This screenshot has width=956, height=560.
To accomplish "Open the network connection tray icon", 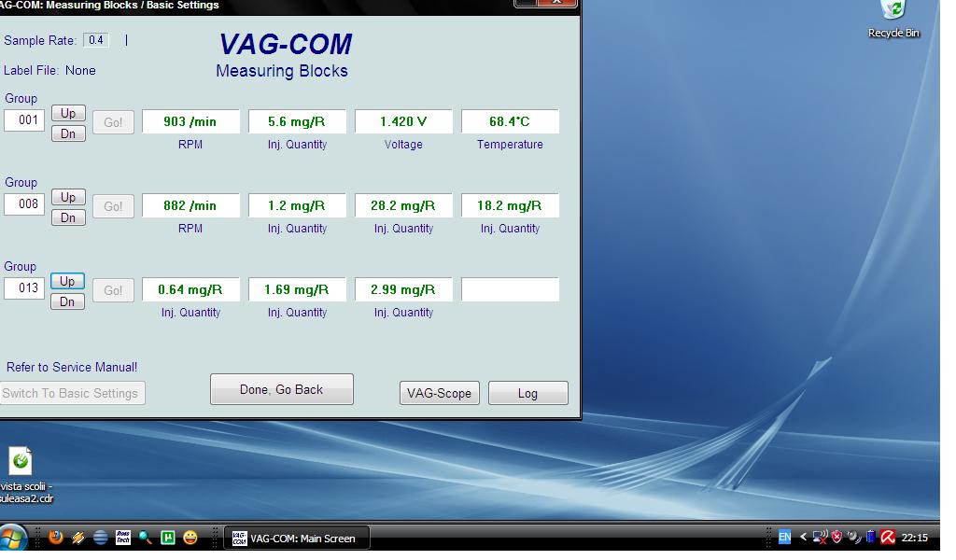I will coord(820,537).
